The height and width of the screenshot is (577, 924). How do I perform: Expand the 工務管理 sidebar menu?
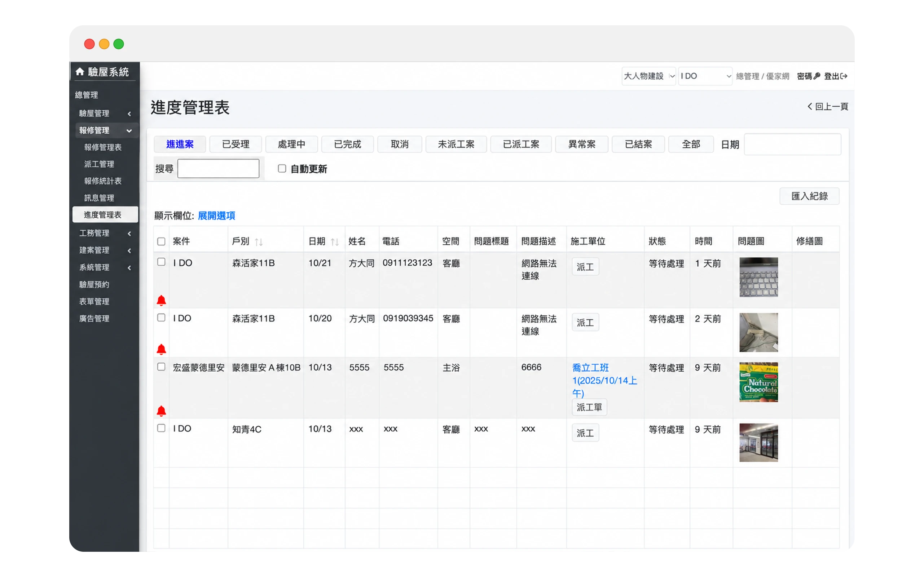(105, 233)
